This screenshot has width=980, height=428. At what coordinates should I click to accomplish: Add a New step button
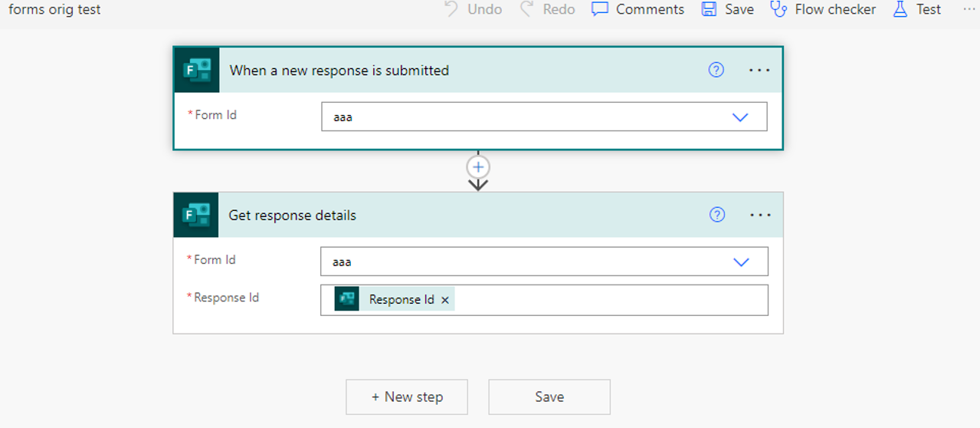tap(407, 397)
